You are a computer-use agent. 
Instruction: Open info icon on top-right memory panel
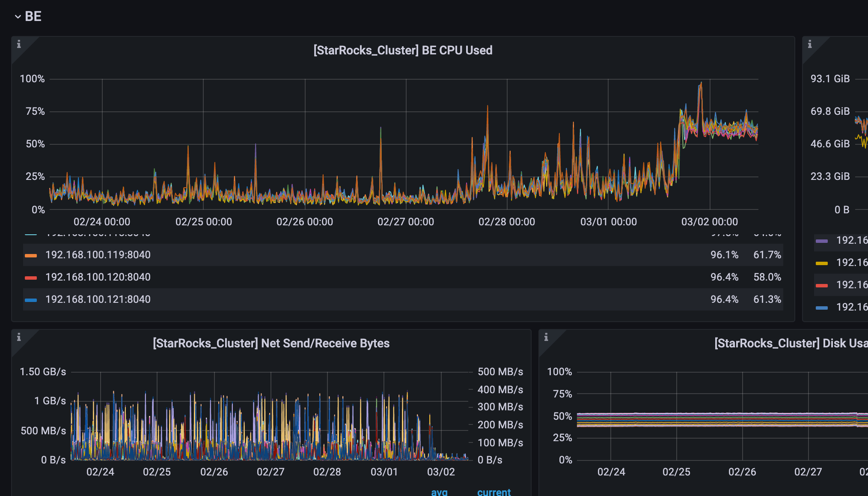810,44
